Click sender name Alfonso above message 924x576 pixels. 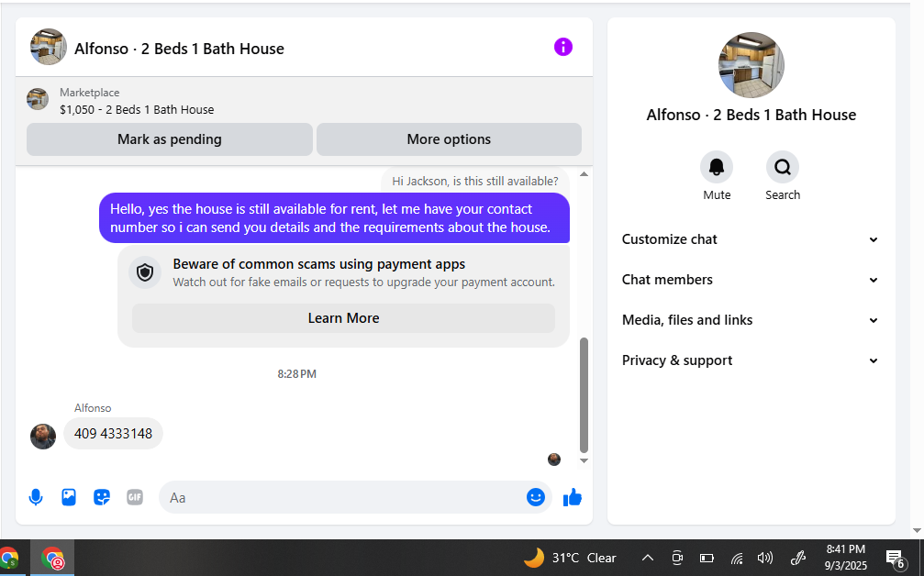(x=93, y=408)
